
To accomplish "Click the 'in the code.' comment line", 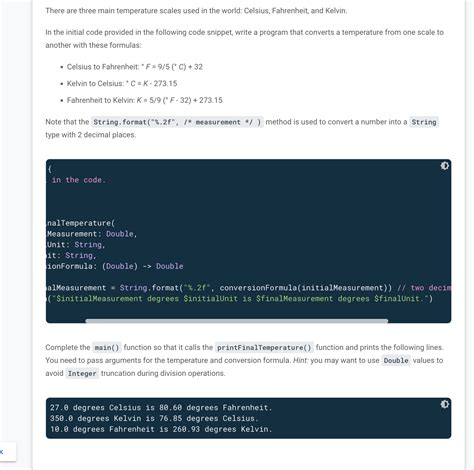I will point(79,180).
